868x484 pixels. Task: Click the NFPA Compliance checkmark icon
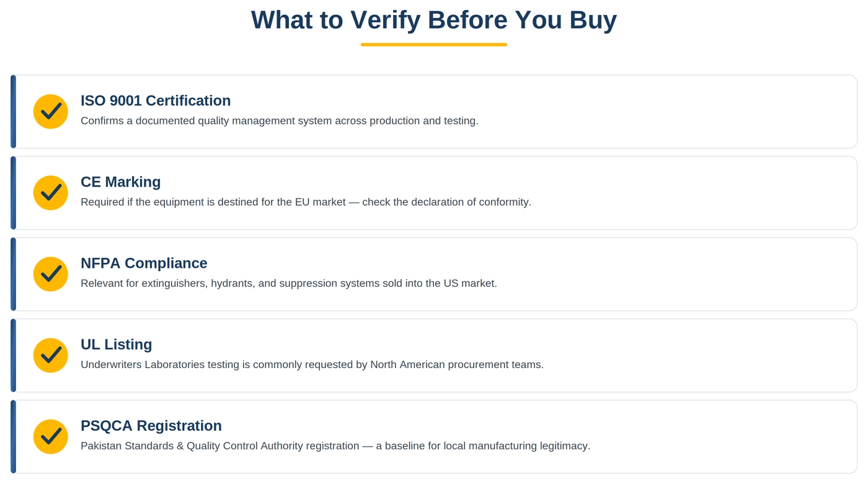(x=50, y=274)
